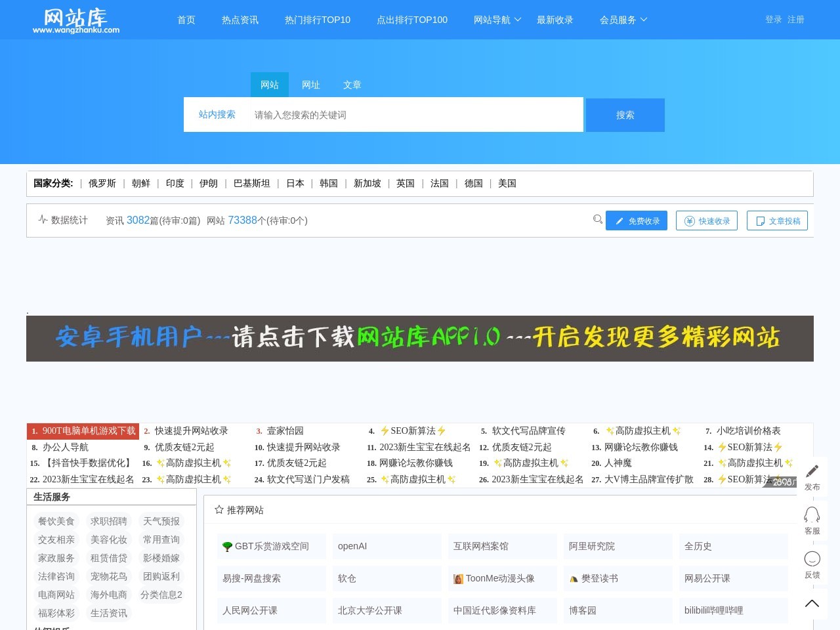Switch to the 网址 search tab
The height and width of the screenshot is (630, 840).
click(x=311, y=85)
